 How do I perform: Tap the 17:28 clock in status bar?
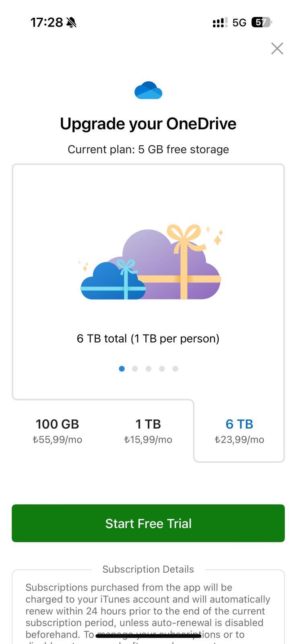tap(47, 23)
